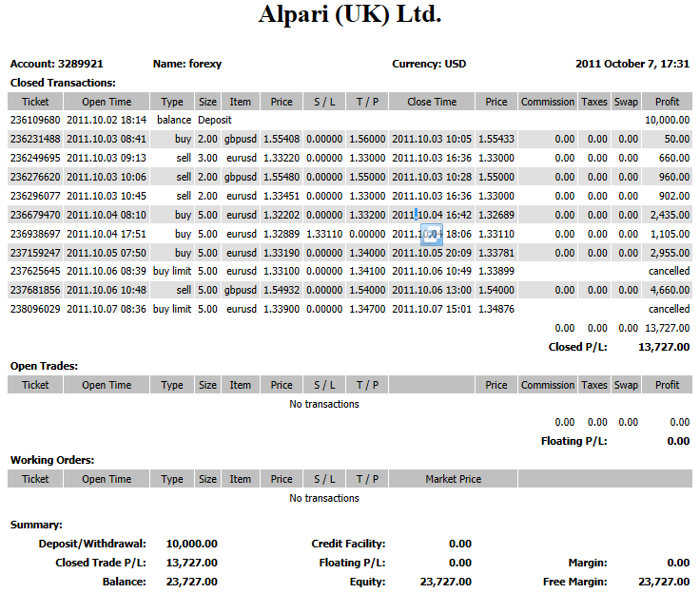Click the 2,955.00 profit value

670,253
